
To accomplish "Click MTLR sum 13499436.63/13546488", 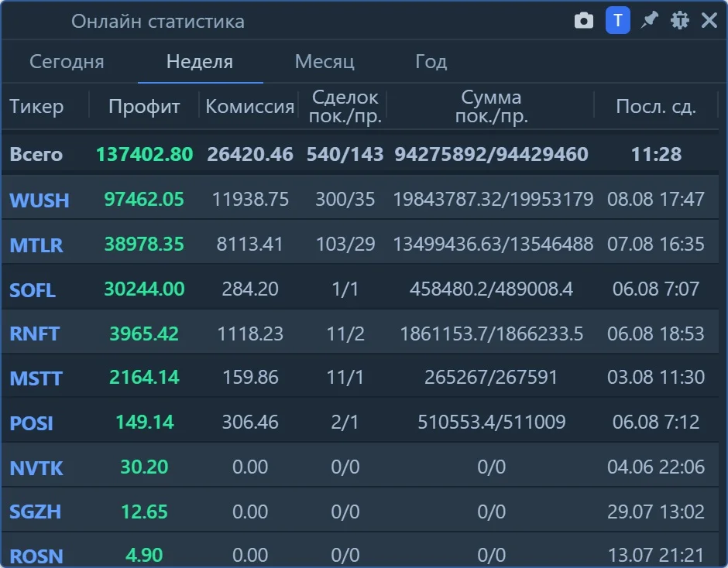I will tap(493, 244).
